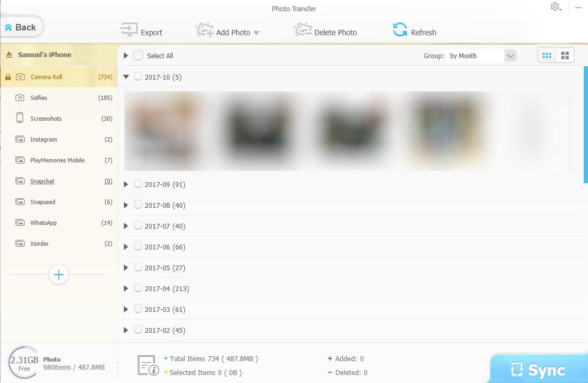Viewport: 588px width, 383px height.
Task: Expand the 2017-06 month group
Action: (x=126, y=247)
